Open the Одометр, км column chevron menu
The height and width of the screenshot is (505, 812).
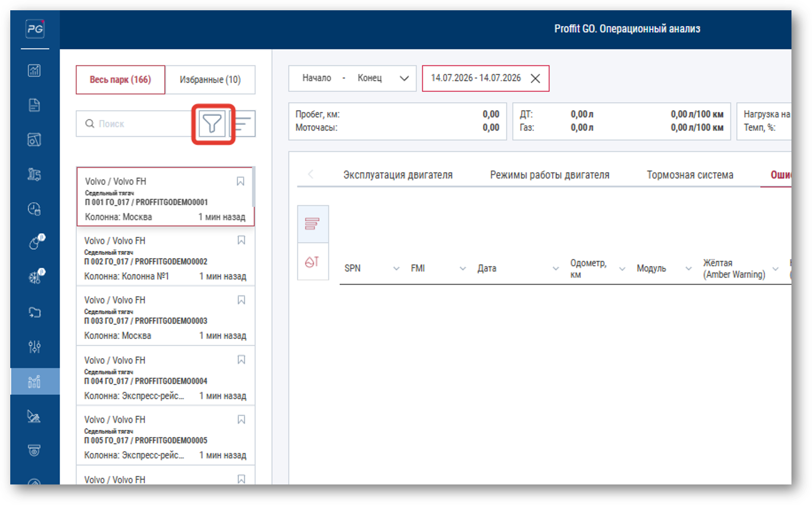pyautogui.click(x=622, y=268)
